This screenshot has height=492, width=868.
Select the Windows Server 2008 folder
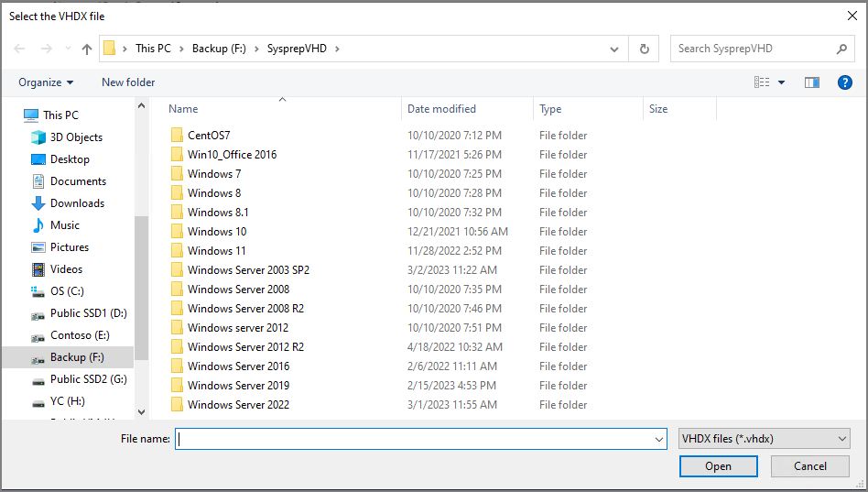[x=239, y=290]
